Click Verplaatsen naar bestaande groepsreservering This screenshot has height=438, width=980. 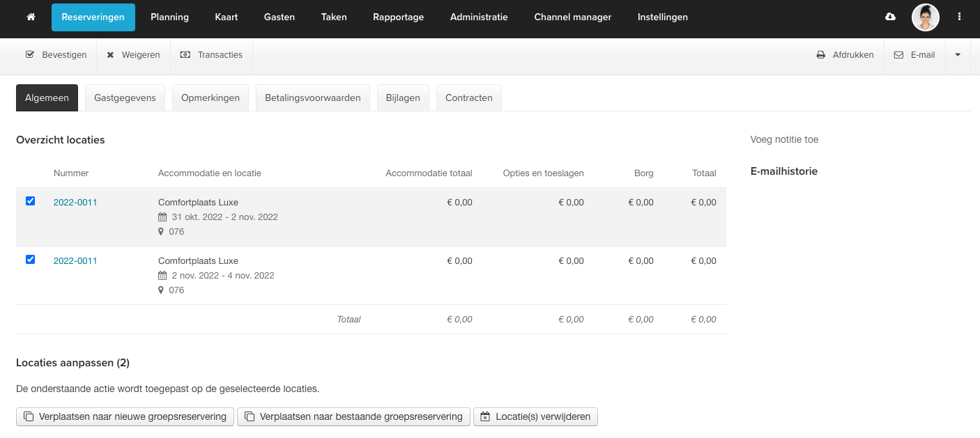353,417
